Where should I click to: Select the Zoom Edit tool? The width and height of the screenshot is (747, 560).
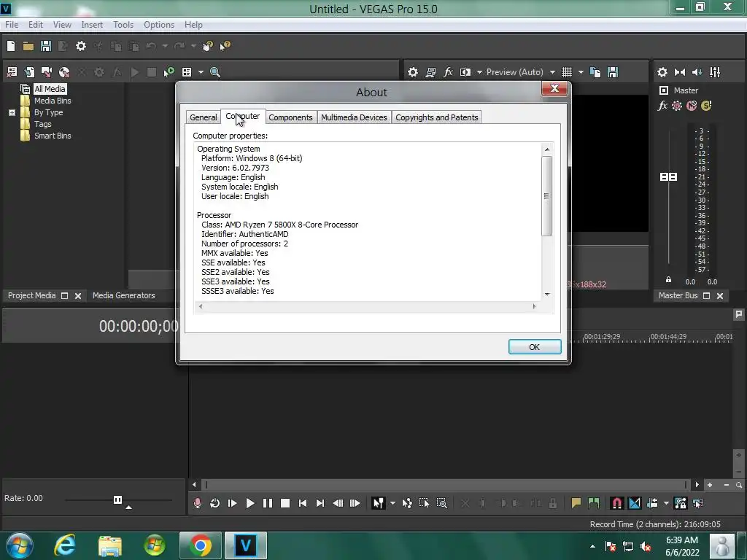click(442, 503)
